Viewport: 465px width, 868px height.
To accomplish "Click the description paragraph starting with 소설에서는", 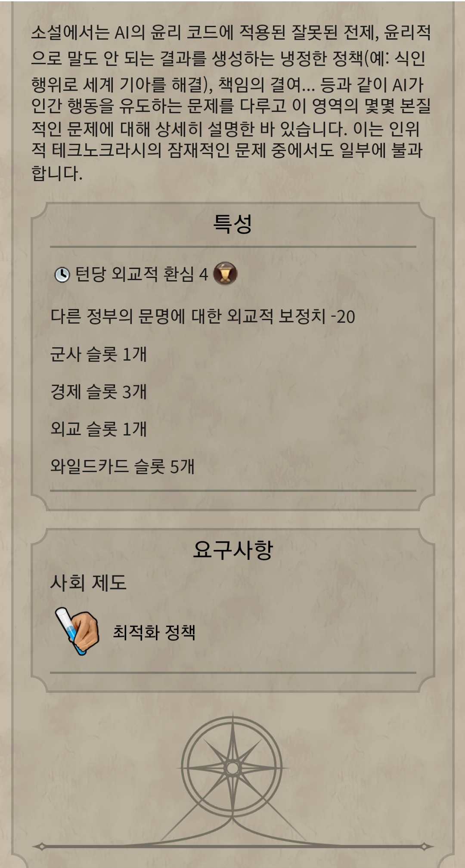I will (x=232, y=102).
